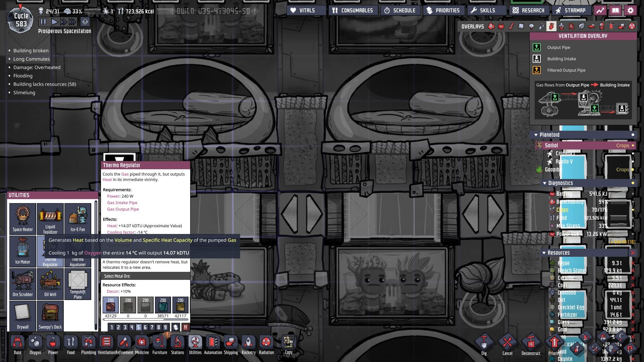This screenshot has height=362, width=644.
Task: Toggle the red alert button
Action: [85, 22]
